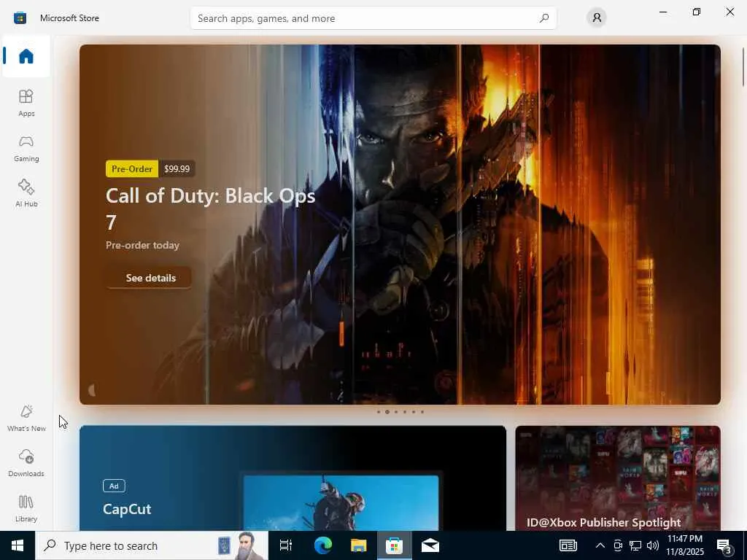
Task: Open the clock showing 11:47 PM
Action: pos(684,545)
